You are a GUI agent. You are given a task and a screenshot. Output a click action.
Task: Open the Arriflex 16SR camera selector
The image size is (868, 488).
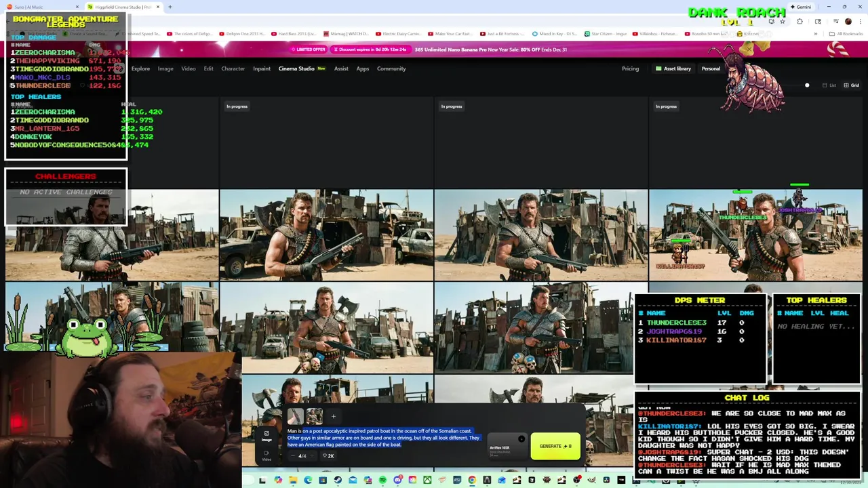tap(506, 447)
